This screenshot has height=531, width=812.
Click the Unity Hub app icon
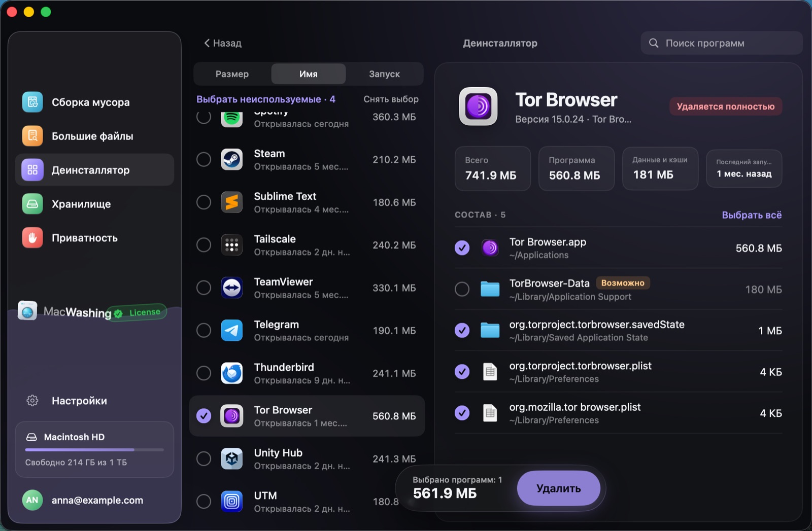point(232,458)
